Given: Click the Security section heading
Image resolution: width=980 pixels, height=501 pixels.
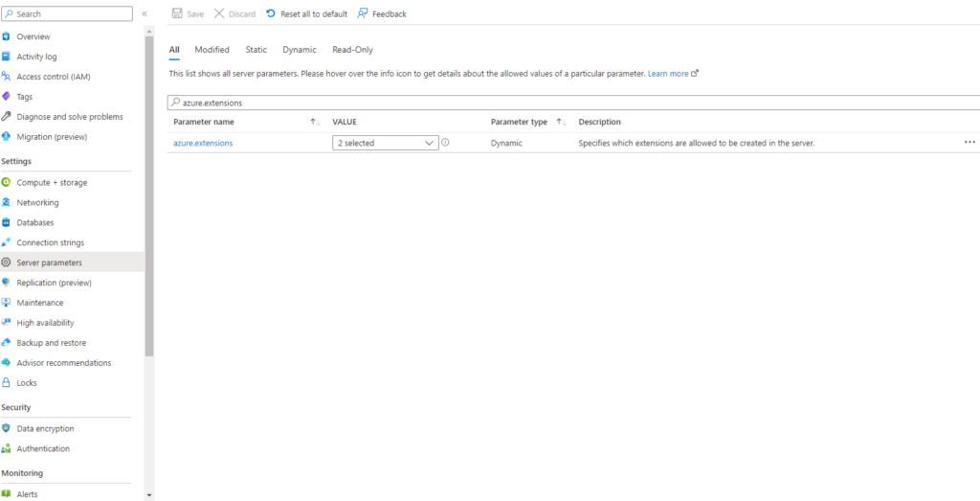Looking at the screenshot, I should tap(16, 407).
